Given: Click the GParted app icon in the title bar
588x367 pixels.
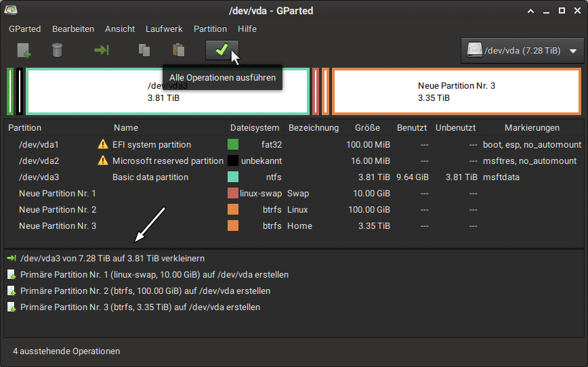Looking at the screenshot, I should tap(11, 10).
